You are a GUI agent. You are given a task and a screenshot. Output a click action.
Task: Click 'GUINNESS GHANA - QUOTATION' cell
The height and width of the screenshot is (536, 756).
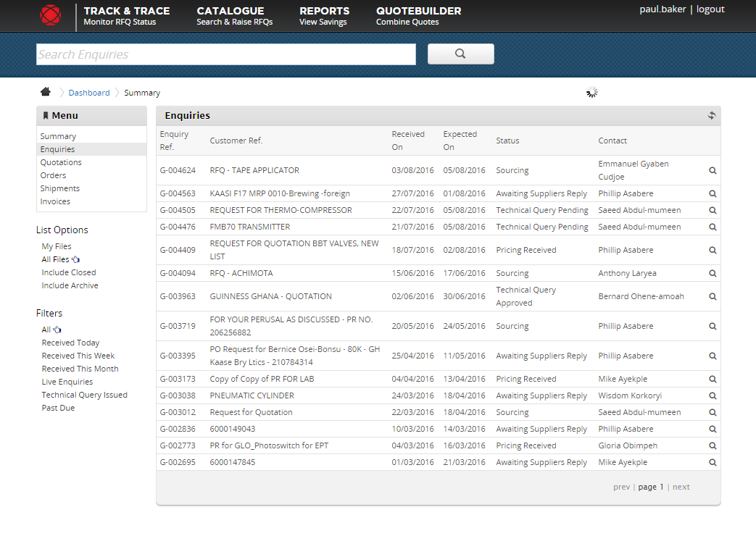click(x=270, y=296)
